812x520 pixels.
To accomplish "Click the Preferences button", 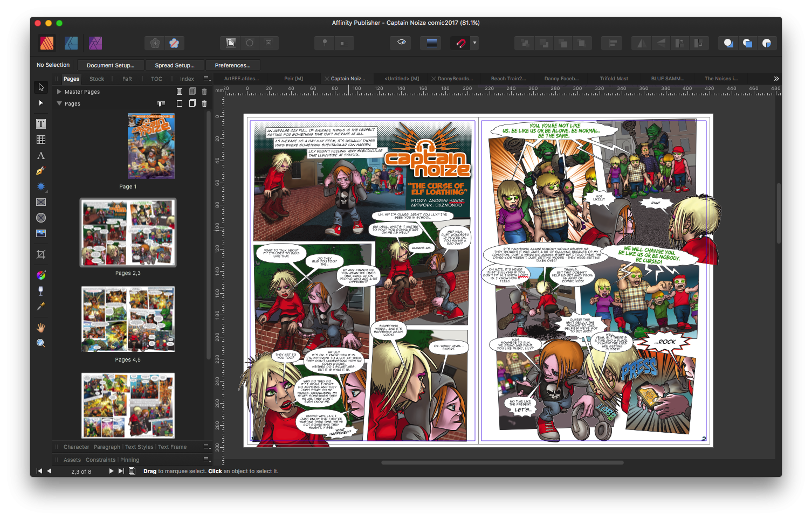I will 233,65.
